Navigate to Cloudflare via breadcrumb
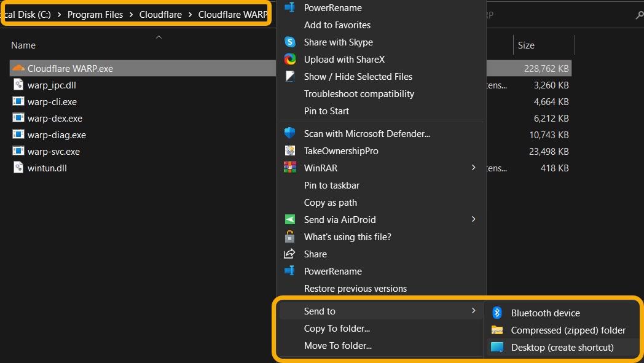 (160, 14)
